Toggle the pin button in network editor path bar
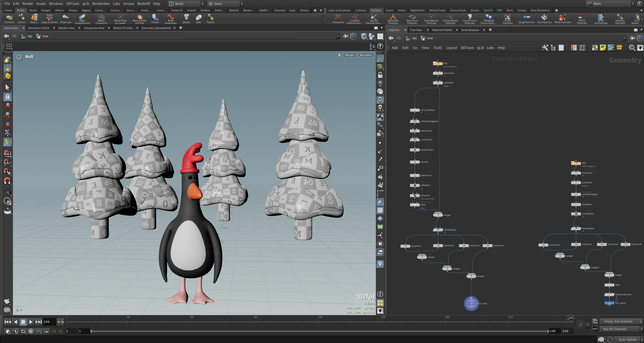 pyautogui.click(x=632, y=38)
